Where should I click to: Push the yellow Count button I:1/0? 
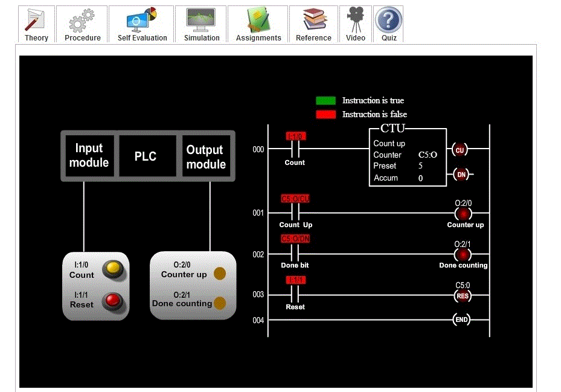coord(113,269)
